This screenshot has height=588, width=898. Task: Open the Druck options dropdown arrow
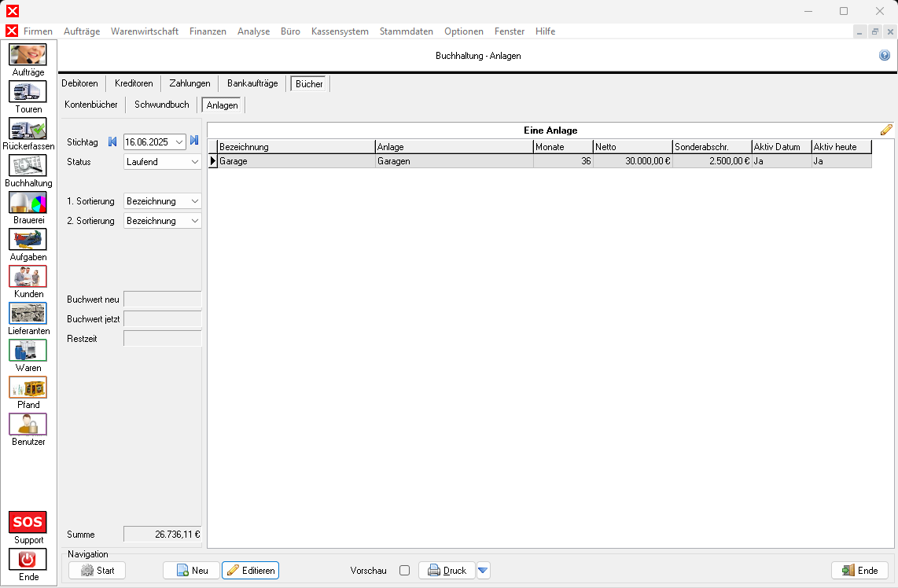[x=484, y=571]
